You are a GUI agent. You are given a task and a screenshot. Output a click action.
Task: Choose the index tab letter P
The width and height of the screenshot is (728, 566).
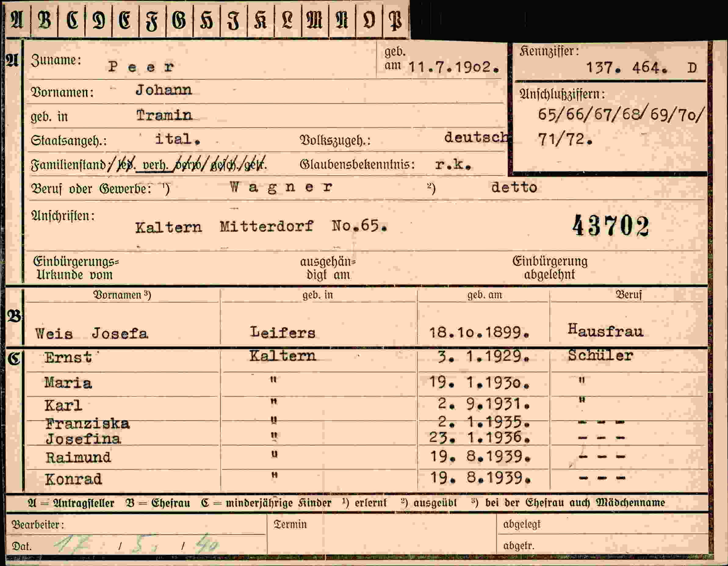coord(396,21)
